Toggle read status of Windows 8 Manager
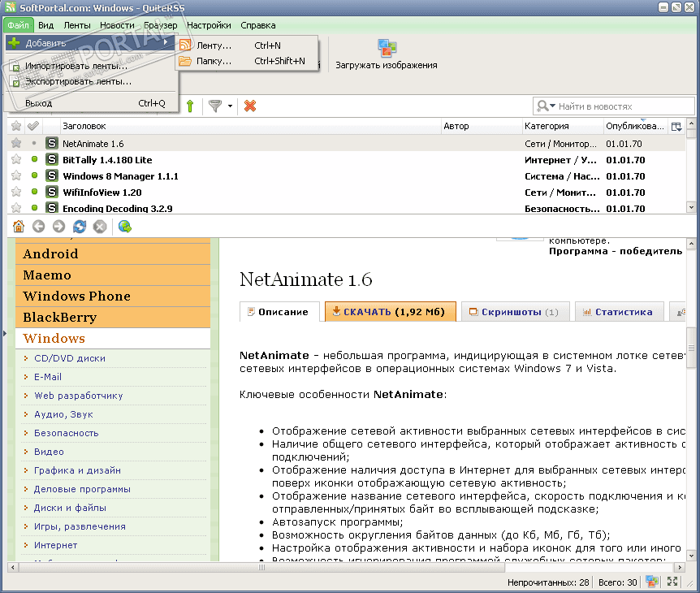This screenshot has width=700, height=593. click(x=34, y=175)
